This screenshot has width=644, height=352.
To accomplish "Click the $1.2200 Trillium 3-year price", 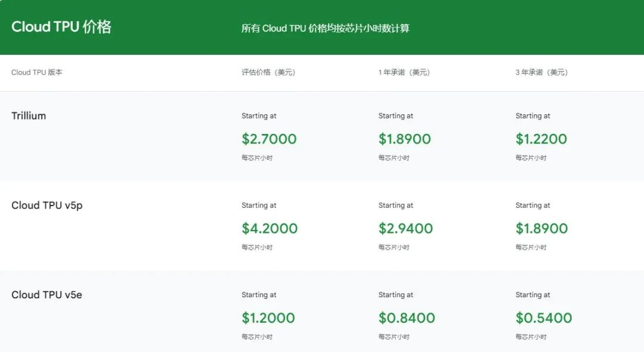I will pyautogui.click(x=541, y=139).
